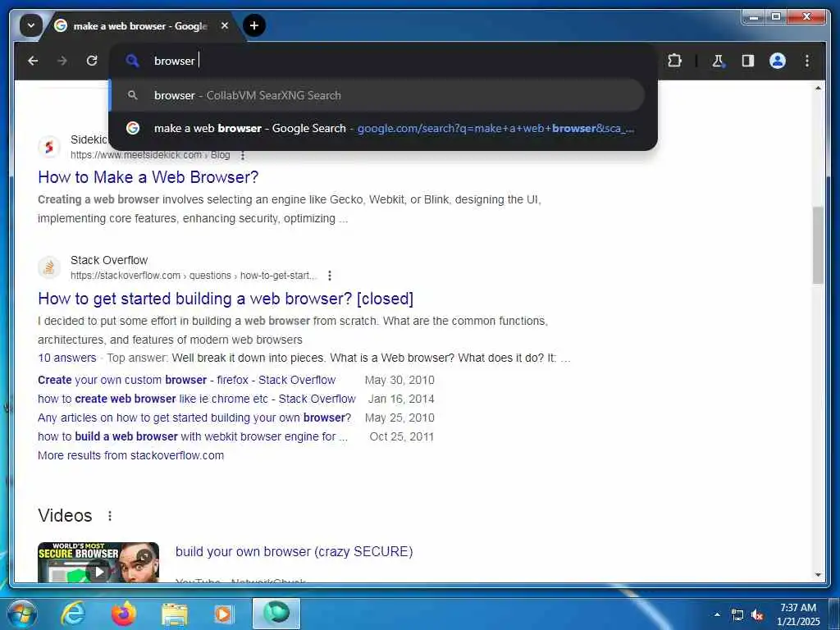This screenshot has width=840, height=630.
Task: Play the 'Secure Browser' video thumbnail
Action: [x=98, y=563]
